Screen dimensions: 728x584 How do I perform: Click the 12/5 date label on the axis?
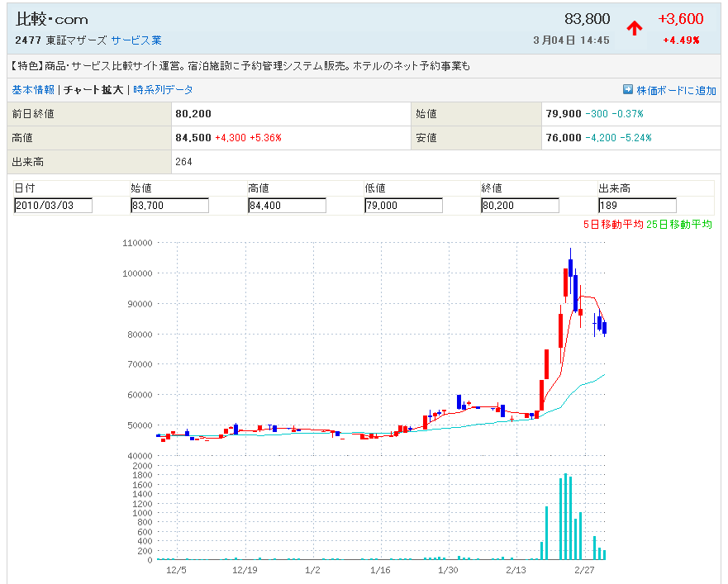tap(176, 570)
